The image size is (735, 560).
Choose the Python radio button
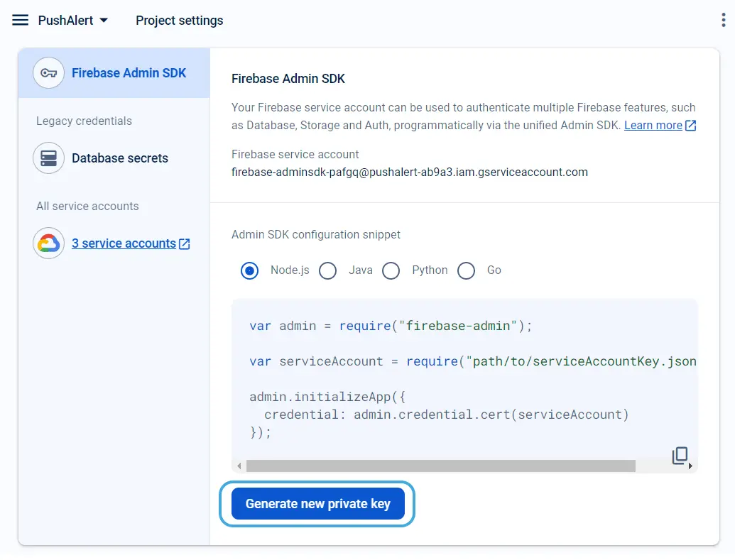tap(391, 270)
